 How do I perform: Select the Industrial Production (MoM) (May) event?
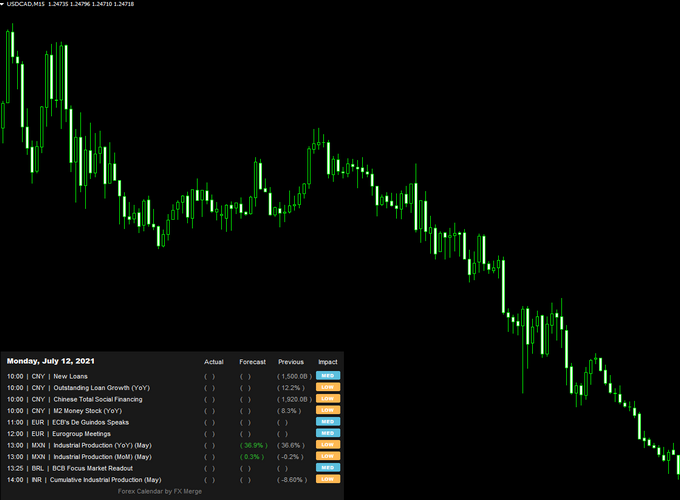point(102,457)
